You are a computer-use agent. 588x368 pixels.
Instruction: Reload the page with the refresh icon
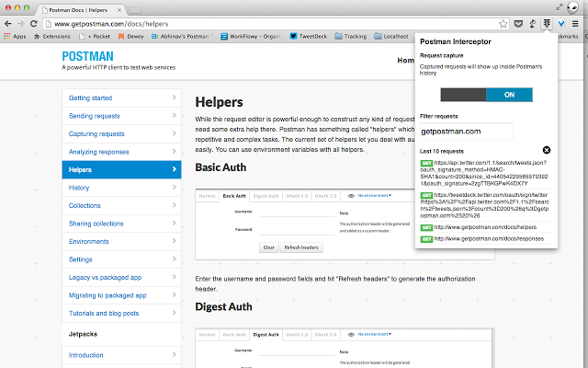click(x=34, y=24)
